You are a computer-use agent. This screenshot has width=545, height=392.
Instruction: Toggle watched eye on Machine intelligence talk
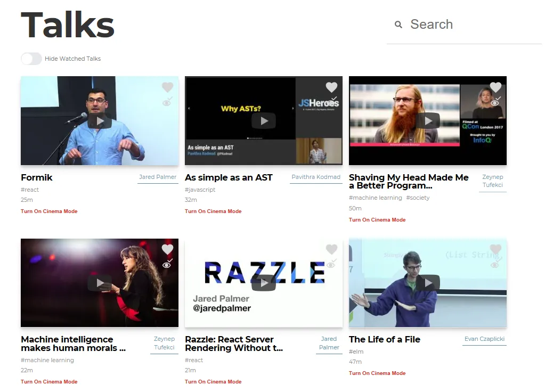coord(167,265)
